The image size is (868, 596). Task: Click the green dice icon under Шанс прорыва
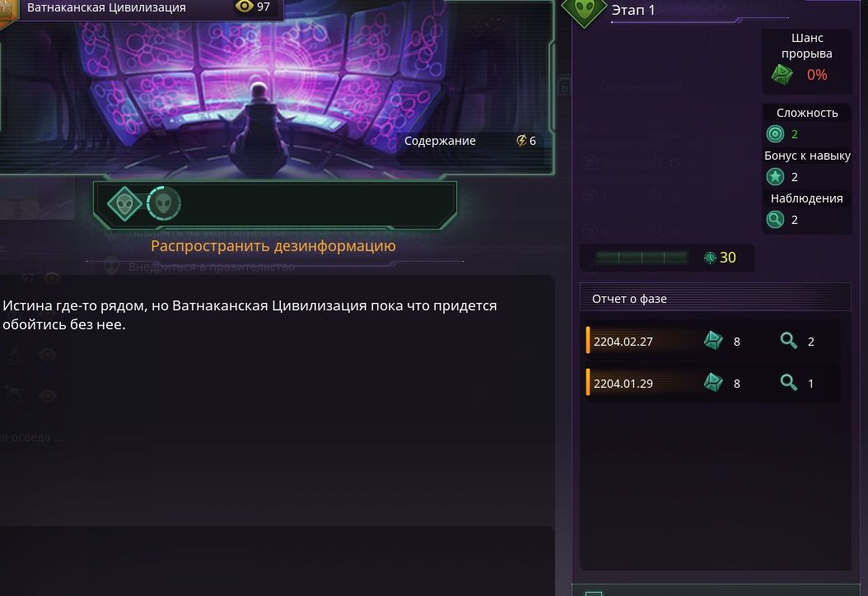[782, 75]
